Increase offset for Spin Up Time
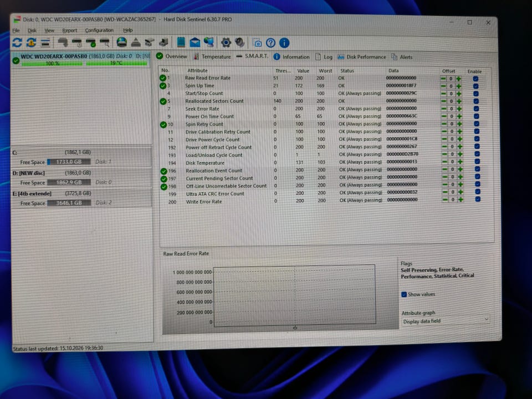The height and width of the screenshot is (399, 532). (459, 86)
